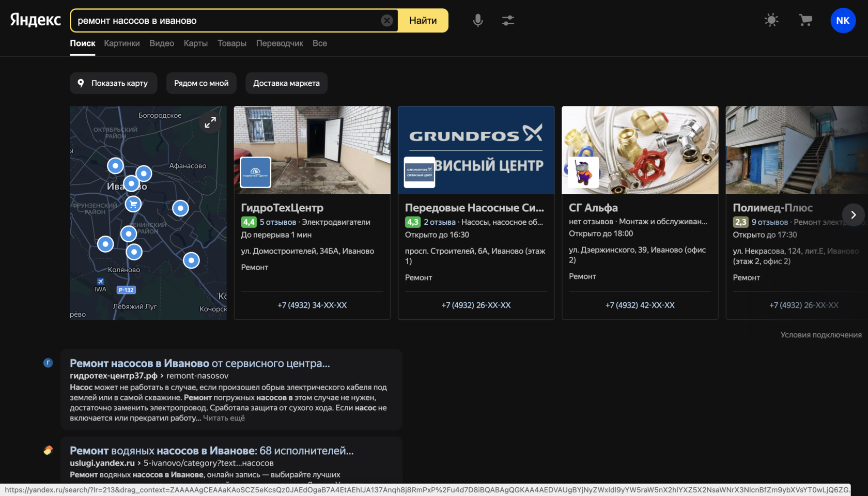Open the СГ Альфа fittings photo

[x=640, y=150]
